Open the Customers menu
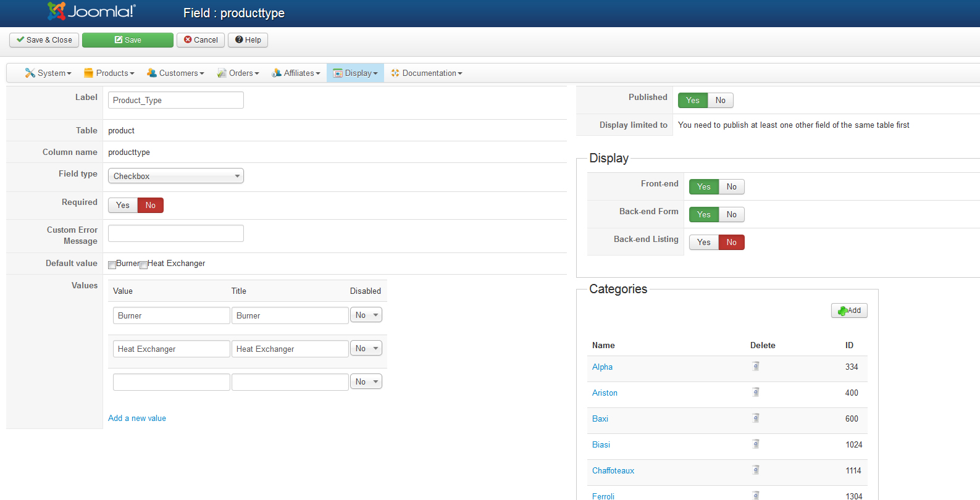Screen dimensions: 980x500 point(175,73)
